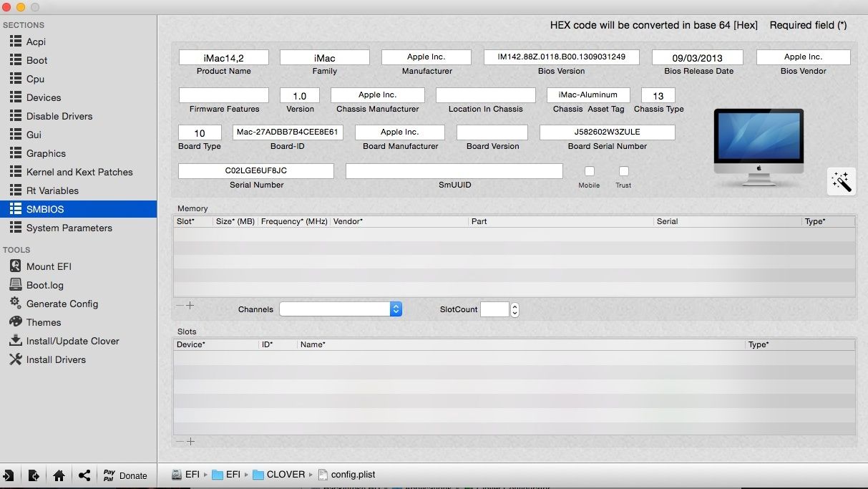The height and width of the screenshot is (489, 868).
Task: Click the Location In Chassis field
Action: [486, 95]
